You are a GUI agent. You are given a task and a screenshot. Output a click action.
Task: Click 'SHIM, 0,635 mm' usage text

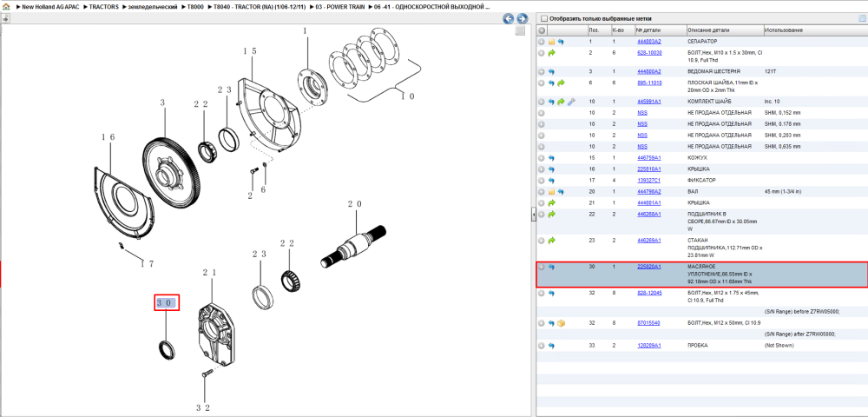[783, 146]
